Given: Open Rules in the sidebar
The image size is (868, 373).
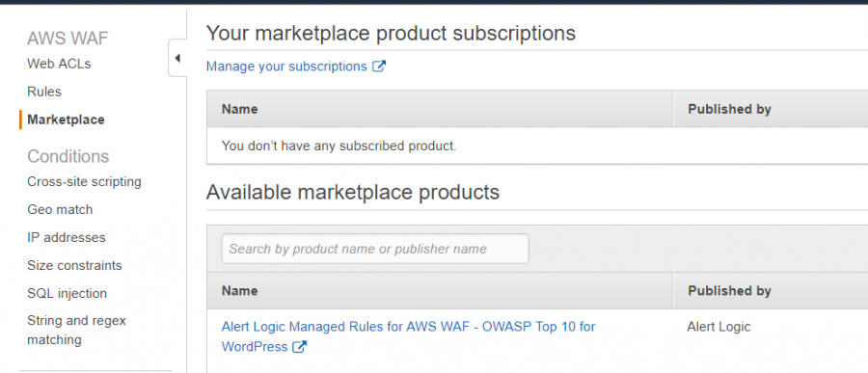Looking at the screenshot, I should pyautogui.click(x=44, y=92).
